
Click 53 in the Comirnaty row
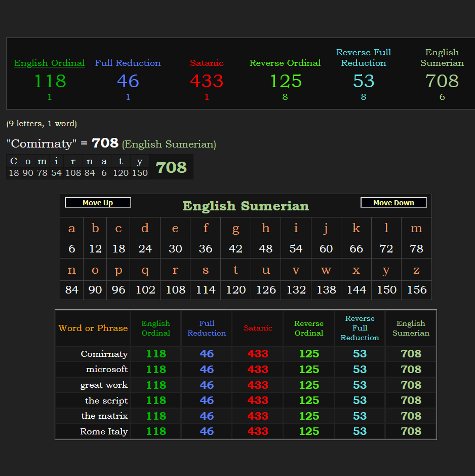click(360, 354)
